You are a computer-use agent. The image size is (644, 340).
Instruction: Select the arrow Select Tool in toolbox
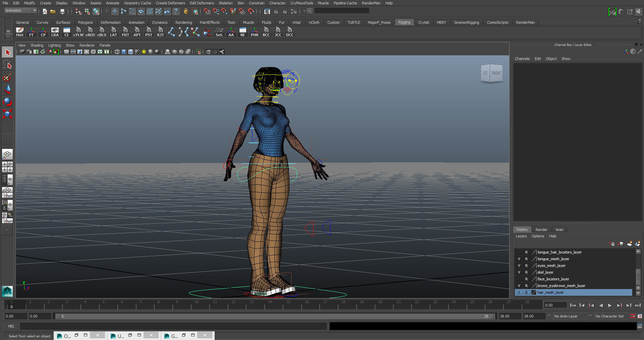coord(7,52)
